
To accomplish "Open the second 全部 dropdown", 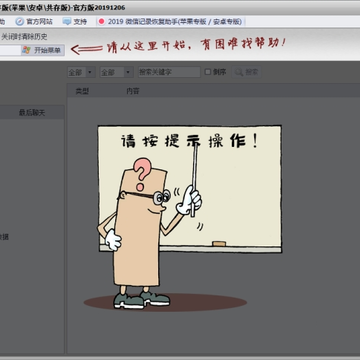I will [116, 72].
